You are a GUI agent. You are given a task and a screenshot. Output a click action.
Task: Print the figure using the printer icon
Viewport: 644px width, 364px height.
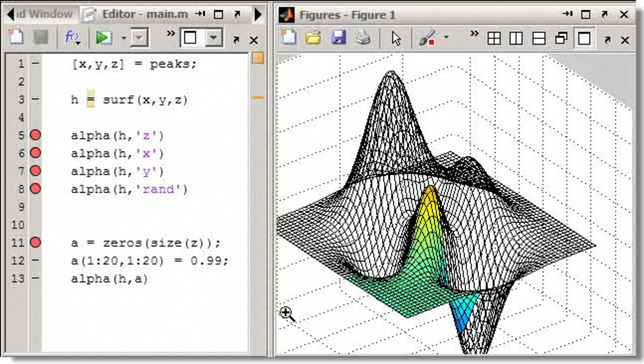(x=363, y=37)
